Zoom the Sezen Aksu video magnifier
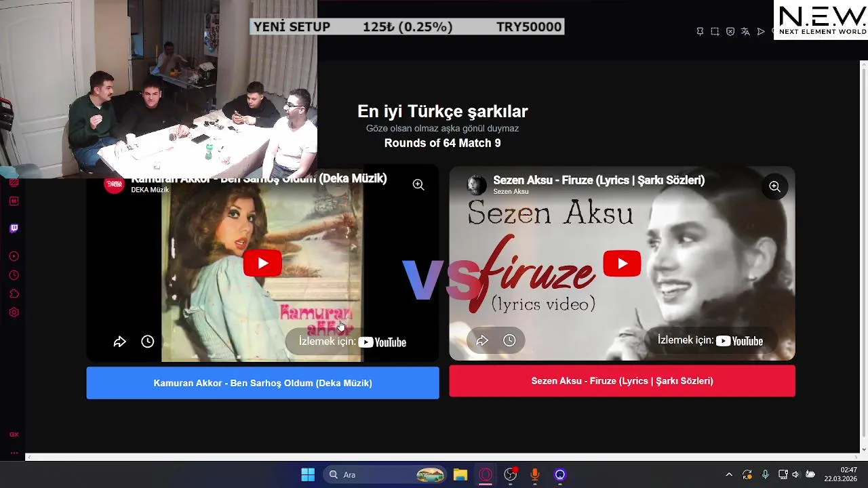Viewport: 868px width, 488px height. tap(774, 186)
